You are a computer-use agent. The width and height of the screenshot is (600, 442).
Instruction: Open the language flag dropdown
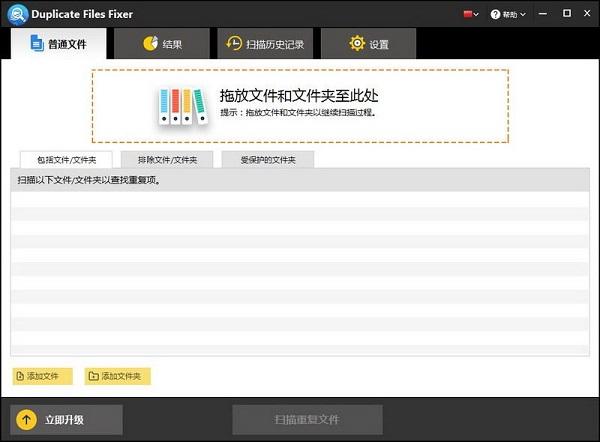click(470, 14)
